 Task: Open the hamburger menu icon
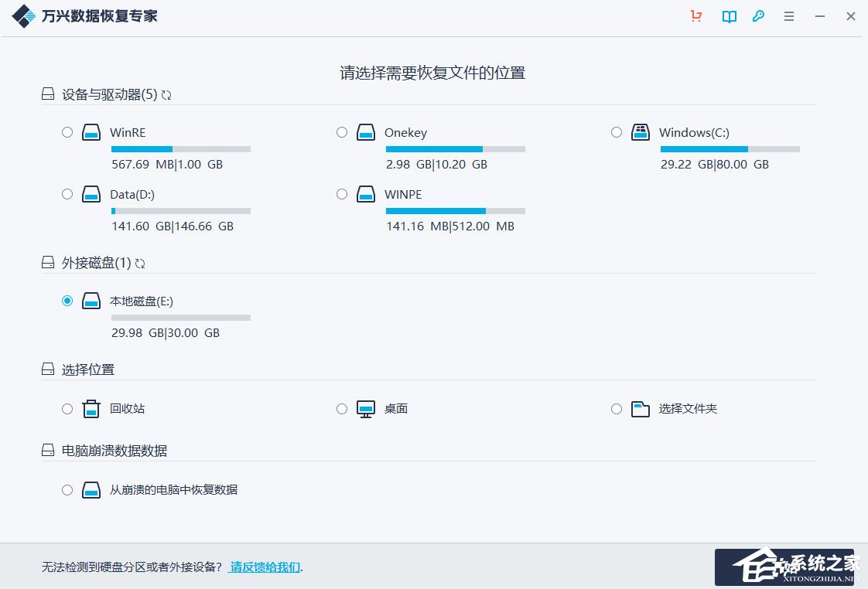pyautogui.click(x=788, y=16)
